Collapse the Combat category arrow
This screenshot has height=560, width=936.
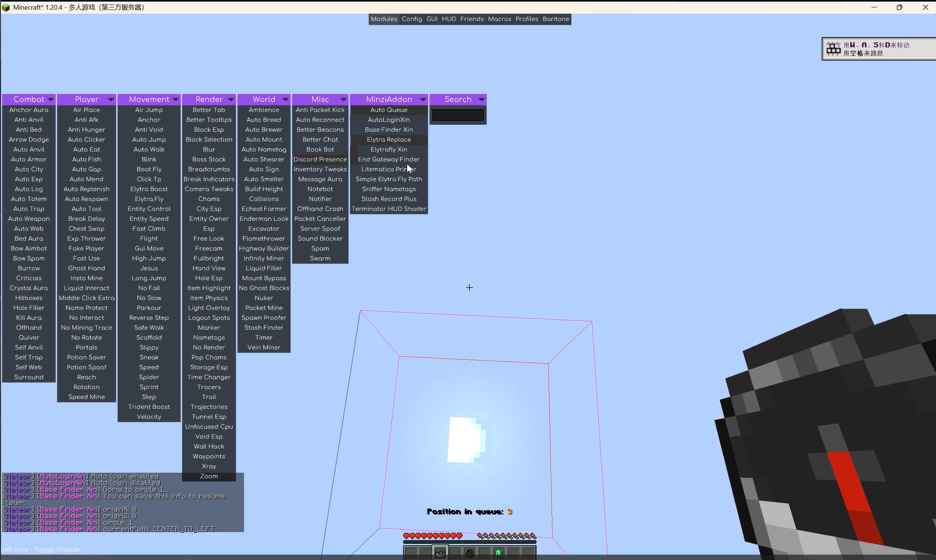pos(51,99)
